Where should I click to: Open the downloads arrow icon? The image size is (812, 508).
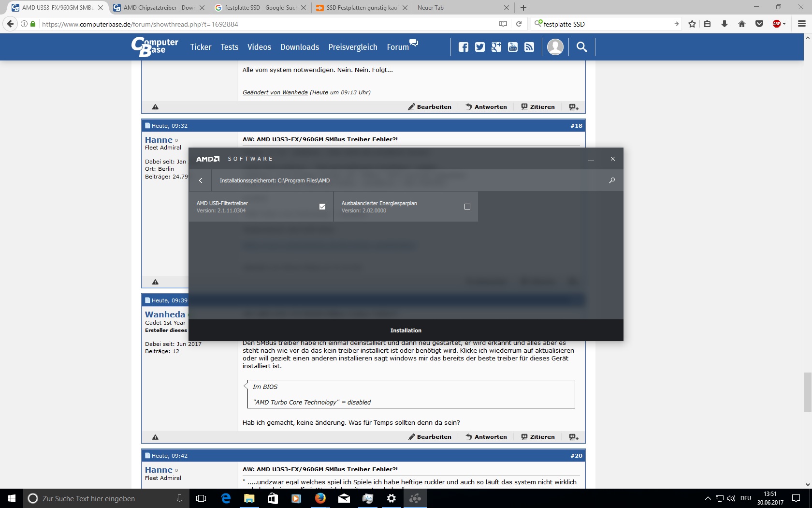point(725,24)
